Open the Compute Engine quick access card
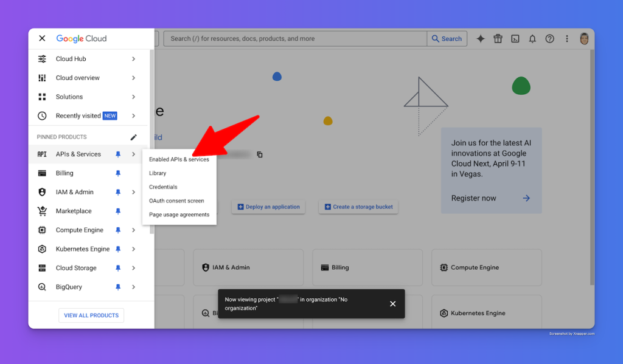 487,267
